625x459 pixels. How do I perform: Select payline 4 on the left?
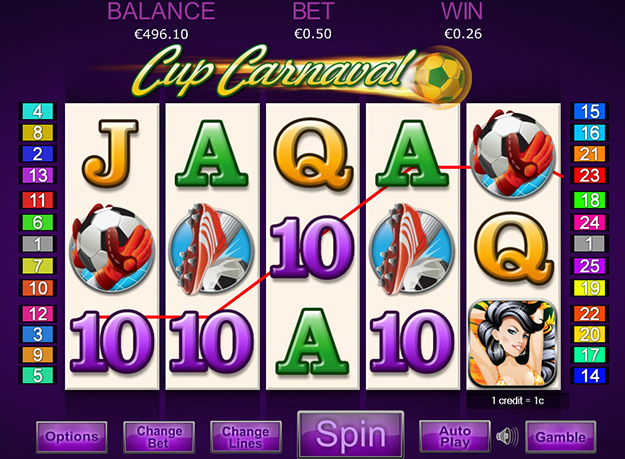[x=38, y=111]
